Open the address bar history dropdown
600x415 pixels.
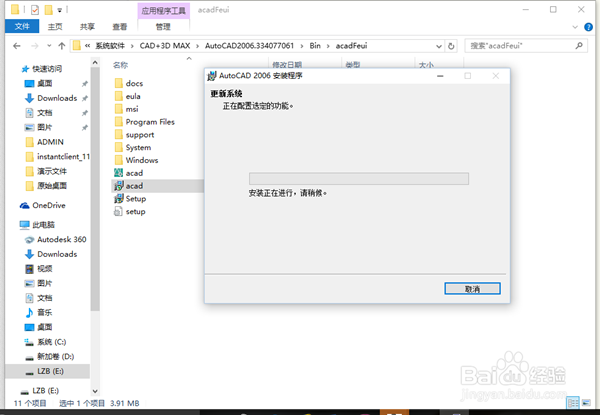tap(439, 46)
